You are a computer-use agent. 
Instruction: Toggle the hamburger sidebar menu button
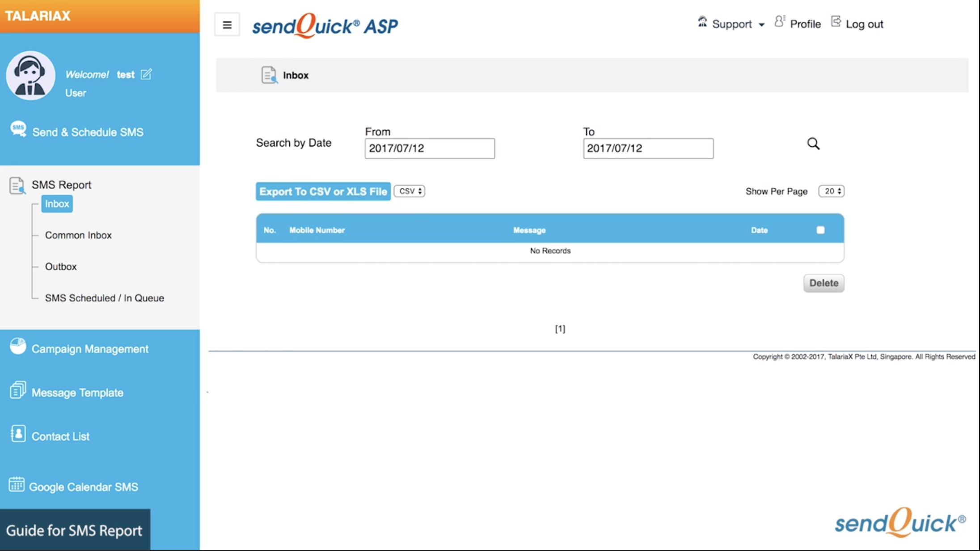pos(227,25)
